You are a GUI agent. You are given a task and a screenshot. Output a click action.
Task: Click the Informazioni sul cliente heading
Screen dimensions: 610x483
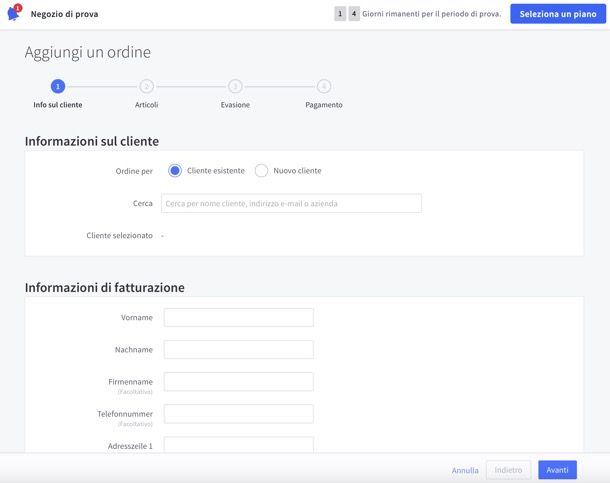(x=92, y=141)
